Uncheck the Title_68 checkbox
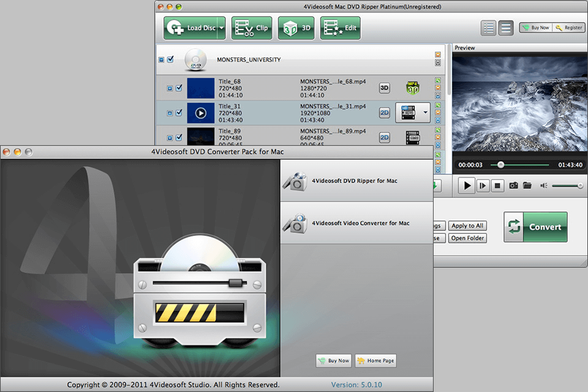Screen dimensions: 588x392 (x=179, y=88)
